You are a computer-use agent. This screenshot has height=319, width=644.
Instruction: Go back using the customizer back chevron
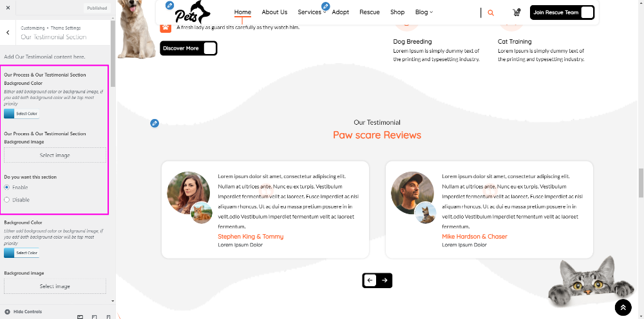8,32
